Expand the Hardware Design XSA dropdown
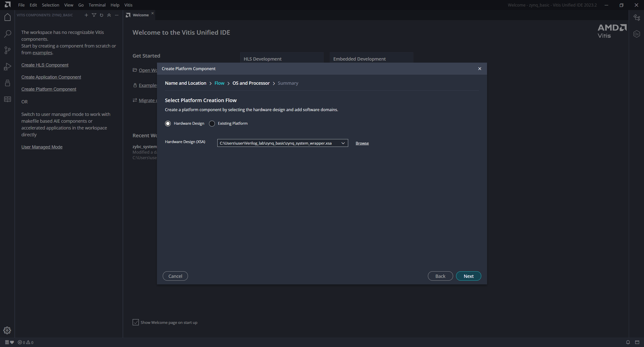644x347 pixels. pyautogui.click(x=343, y=143)
